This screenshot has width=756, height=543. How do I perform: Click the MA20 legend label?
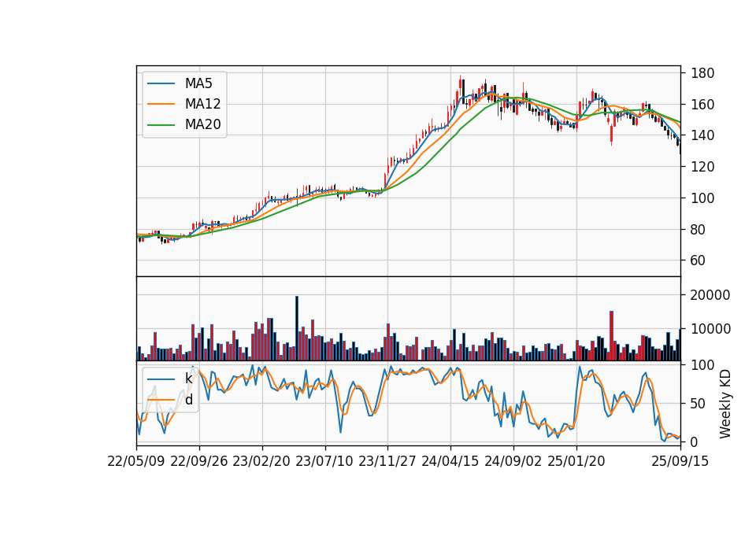coord(202,124)
